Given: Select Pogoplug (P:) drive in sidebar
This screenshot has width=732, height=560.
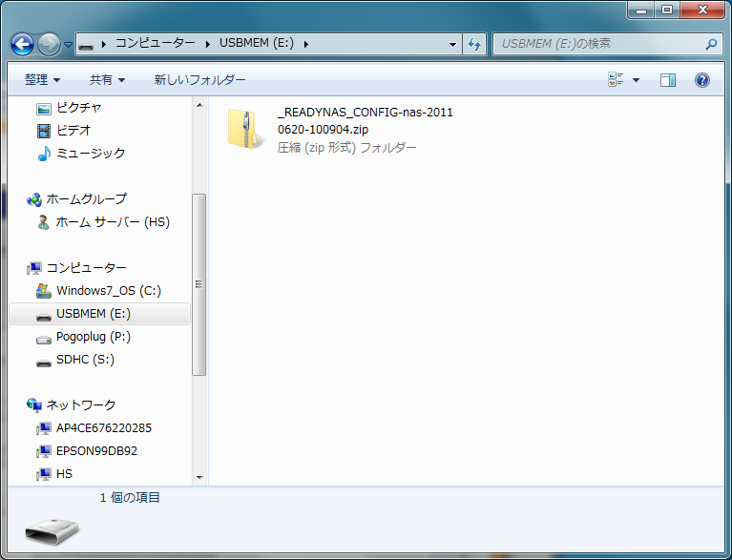Looking at the screenshot, I should point(94,337).
